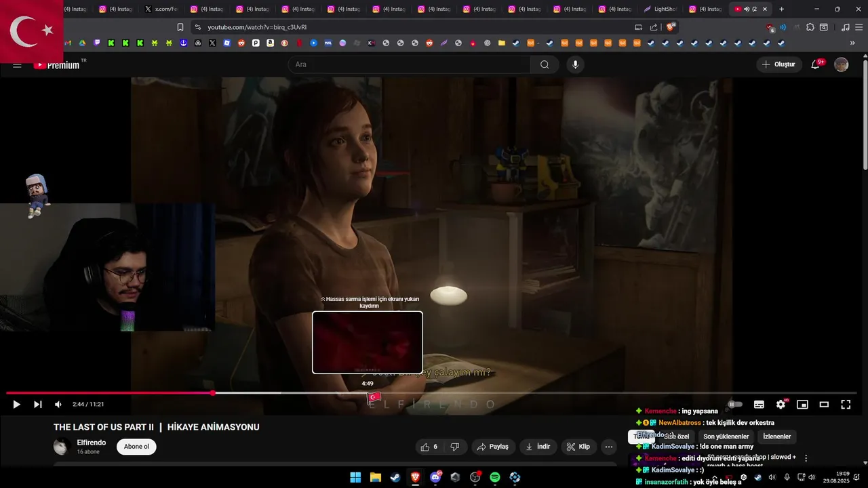The width and height of the screenshot is (868, 488).
Task: Open YouTube notifications bell
Action: point(816,64)
